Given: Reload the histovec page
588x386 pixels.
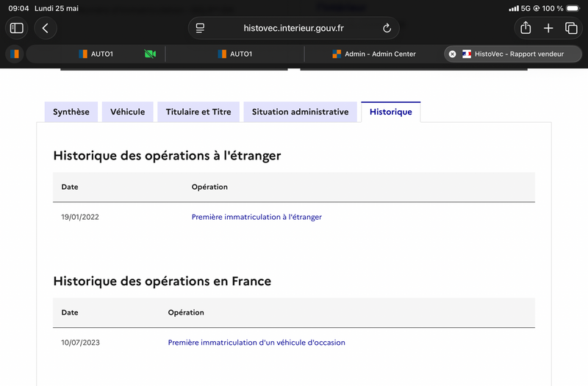Looking at the screenshot, I should [x=387, y=28].
